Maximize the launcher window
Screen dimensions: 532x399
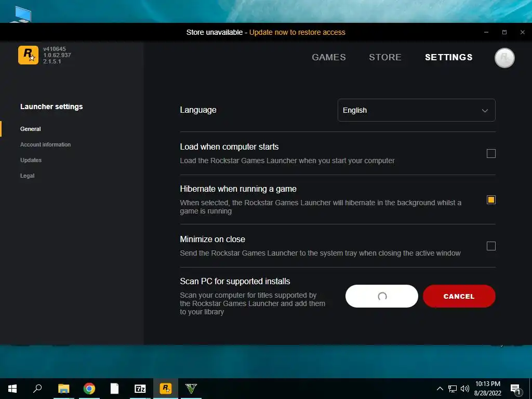(504, 32)
